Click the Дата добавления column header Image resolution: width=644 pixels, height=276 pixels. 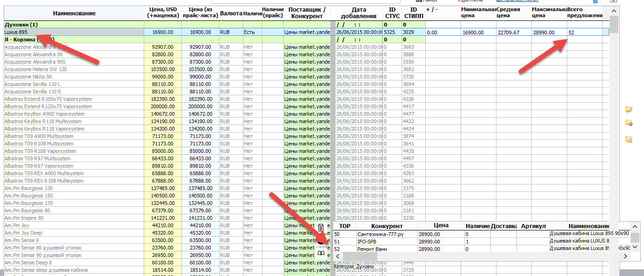pos(358,13)
